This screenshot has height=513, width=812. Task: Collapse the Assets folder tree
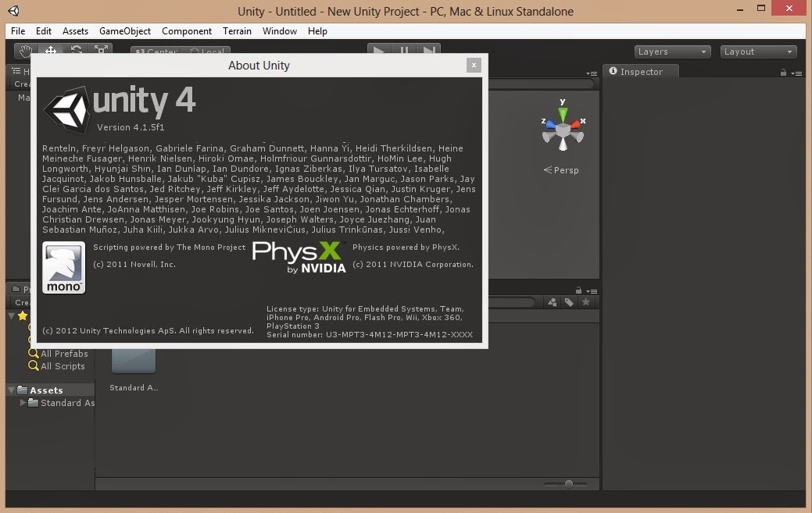coord(12,390)
